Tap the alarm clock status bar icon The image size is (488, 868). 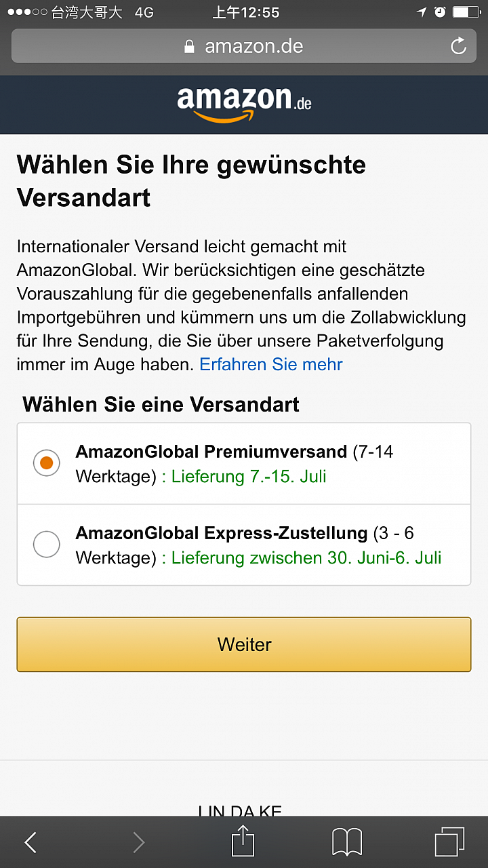click(x=440, y=12)
